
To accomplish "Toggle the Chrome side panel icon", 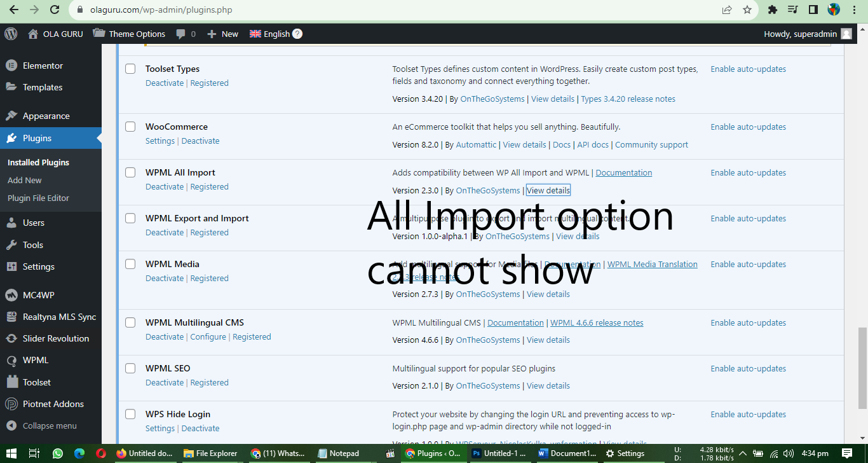I will click(813, 10).
